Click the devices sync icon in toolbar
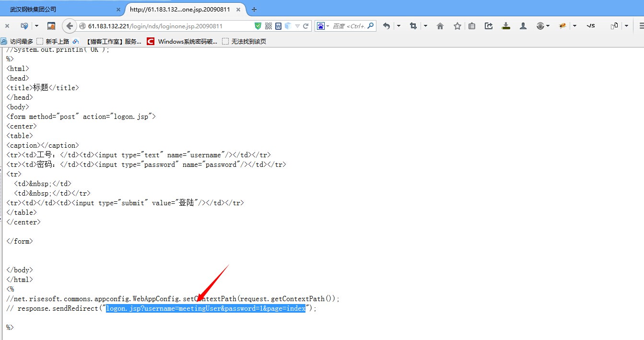The height and width of the screenshot is (340, 644). pos(614,26)
